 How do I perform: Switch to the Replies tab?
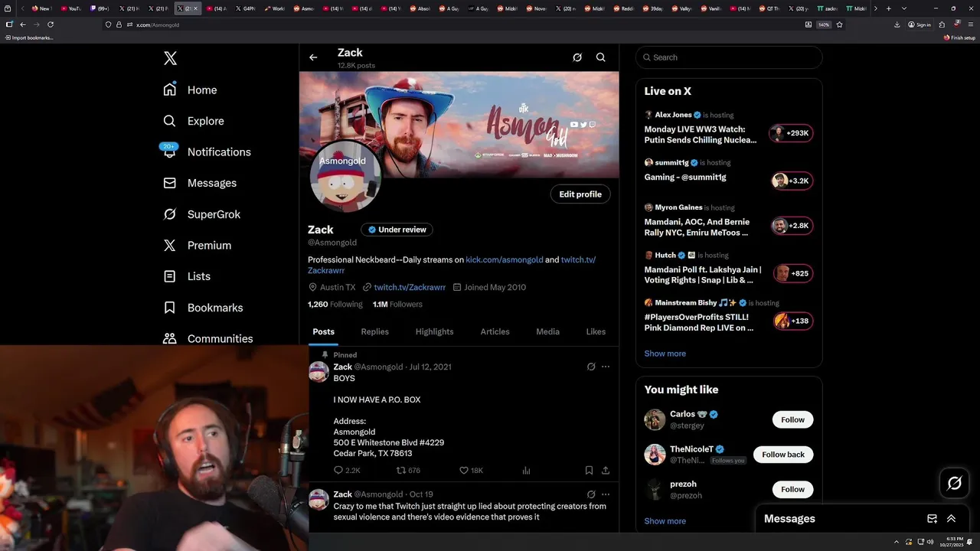(374, 331)
